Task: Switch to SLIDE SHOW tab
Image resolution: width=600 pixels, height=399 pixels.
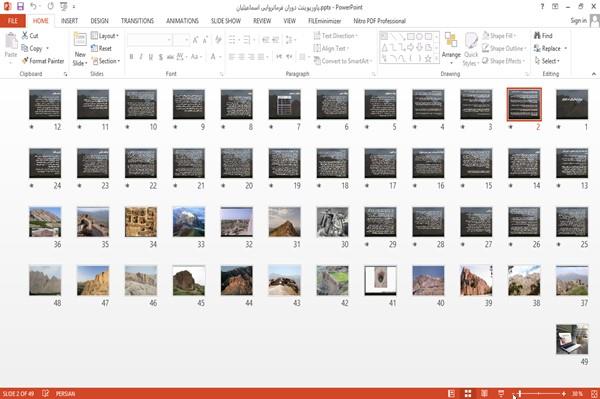Action: coord(226,21)
